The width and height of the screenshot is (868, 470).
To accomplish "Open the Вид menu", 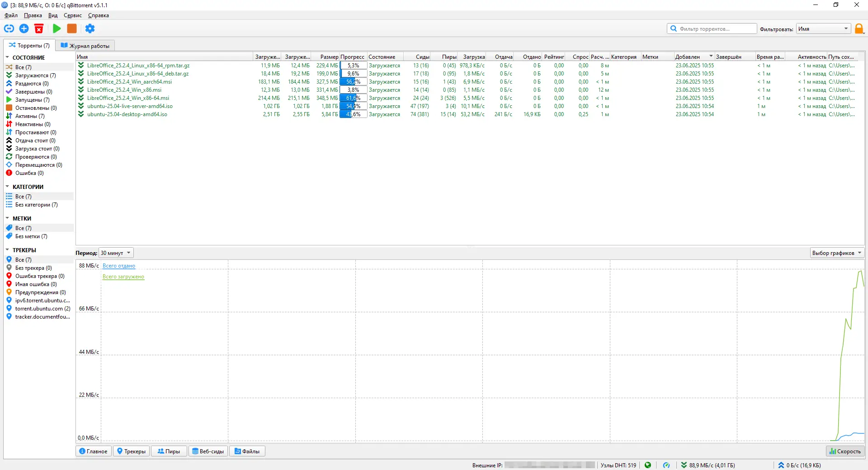I will pos(53,15).
